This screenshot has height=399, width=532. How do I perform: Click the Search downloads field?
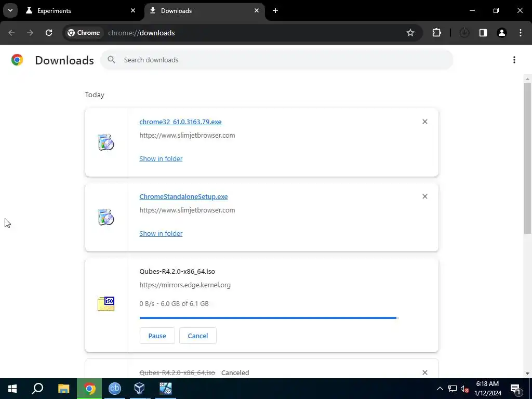coord(277,60)
